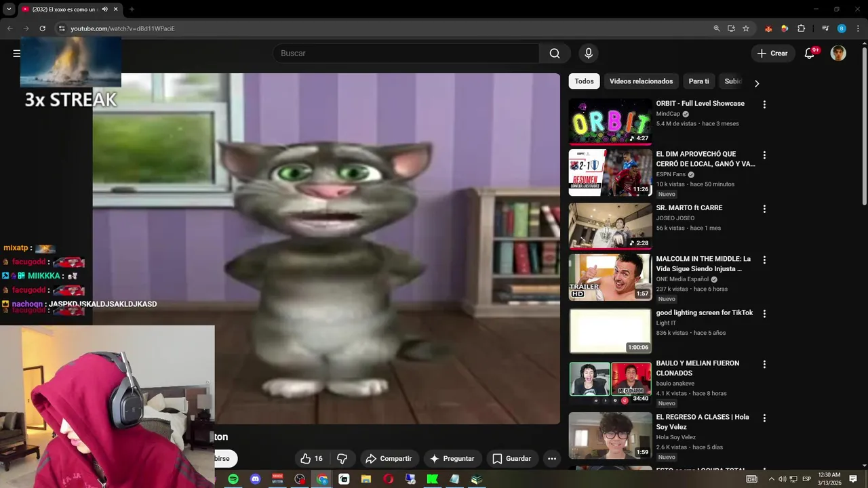The image size is (868, 488).
Task: Click into the Buscar search field
Action: [x=406, y=54]
